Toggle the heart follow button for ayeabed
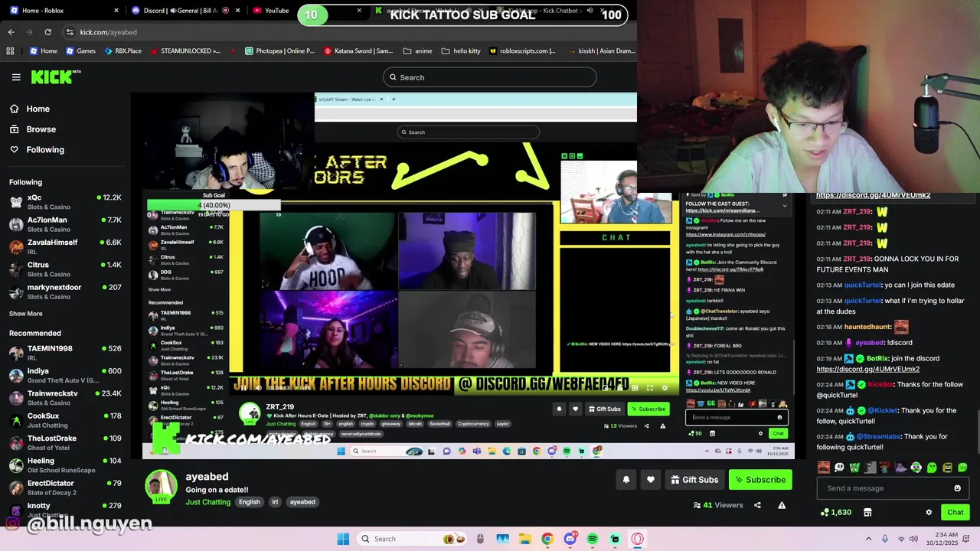The height and width of the screenshot is (551, 980). (651, 480)
